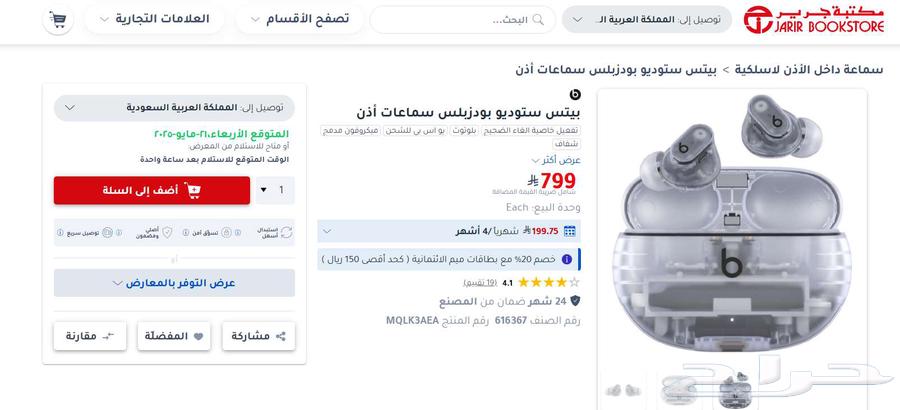Click the fast delivery truck icon

pyautogui.click(x=107, y=233)
